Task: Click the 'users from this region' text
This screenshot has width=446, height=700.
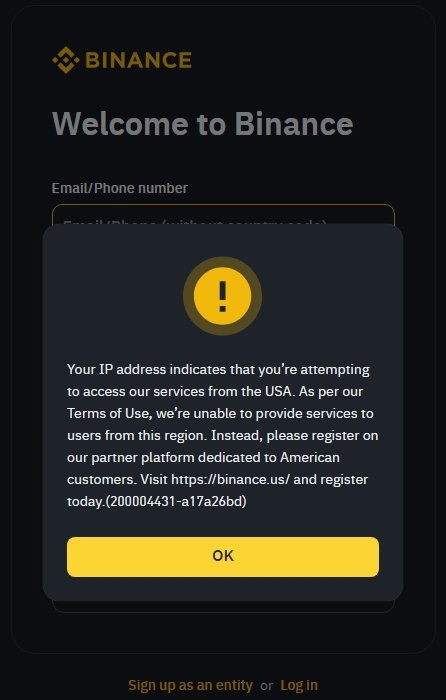Action: point(137,435)
